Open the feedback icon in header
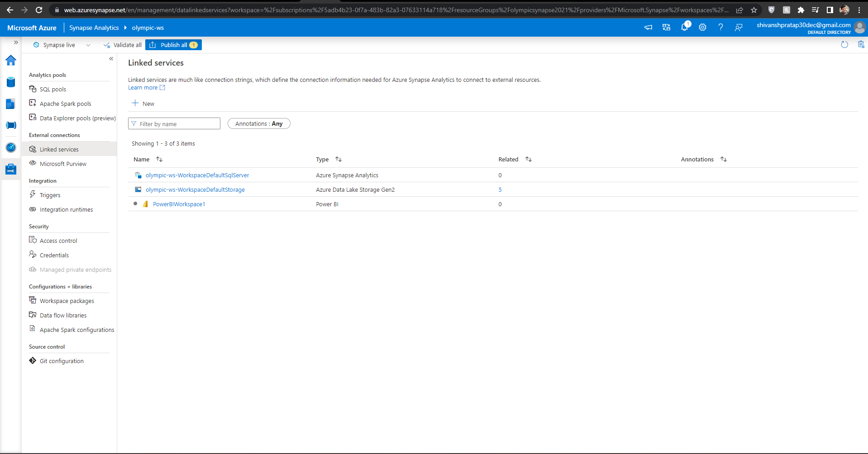The height and width of the screenshot is (454, 868). 739,28
